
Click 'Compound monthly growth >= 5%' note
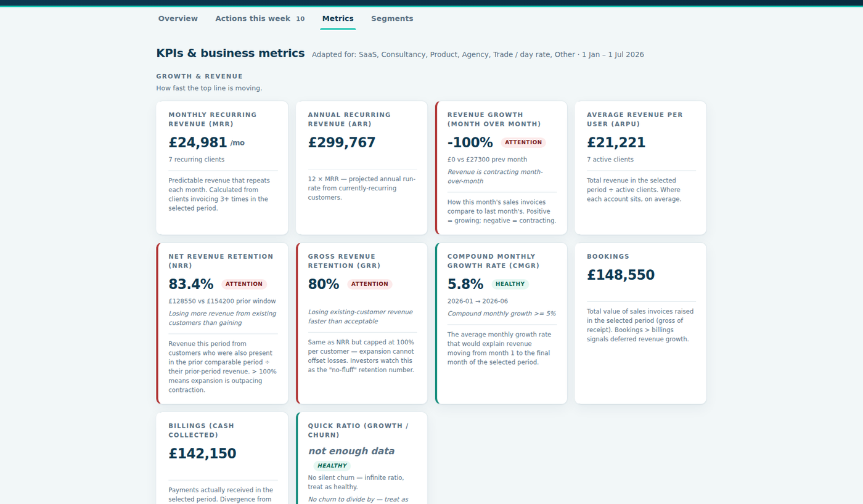click(501, 314)
